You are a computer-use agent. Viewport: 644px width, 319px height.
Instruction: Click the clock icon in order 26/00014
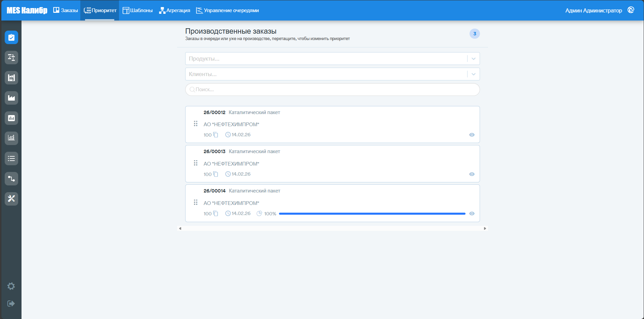[228, 213]
